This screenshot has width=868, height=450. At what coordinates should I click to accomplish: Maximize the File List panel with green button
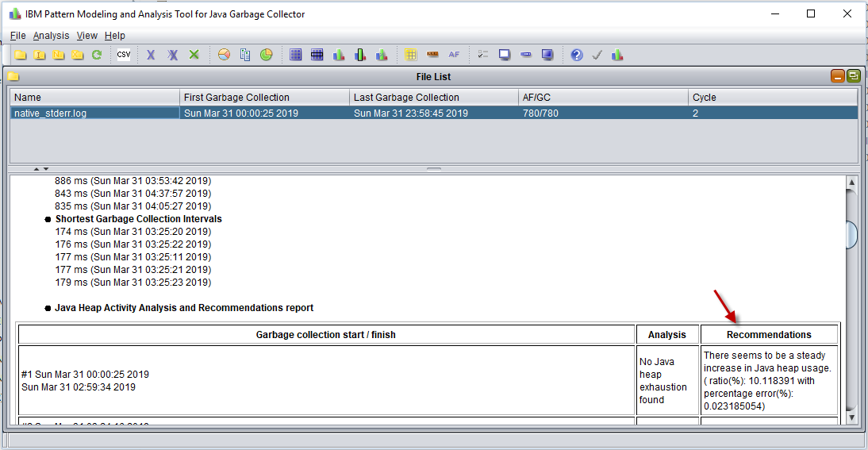coord(853,76)
